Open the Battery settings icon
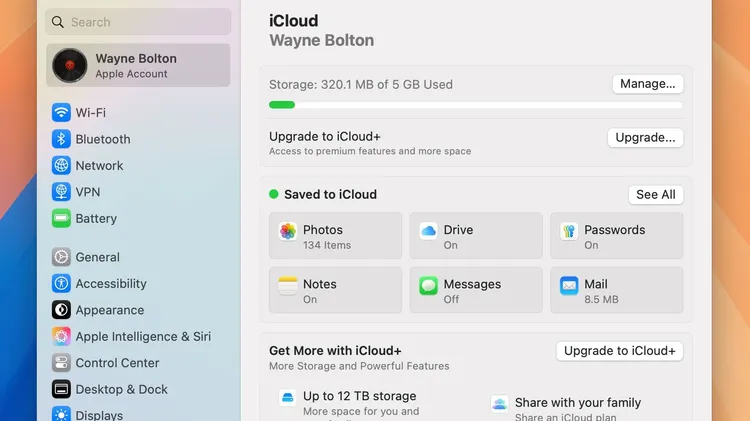Image resolution: width=750 pixels, height=421 pixels. [x=61, y=219]
